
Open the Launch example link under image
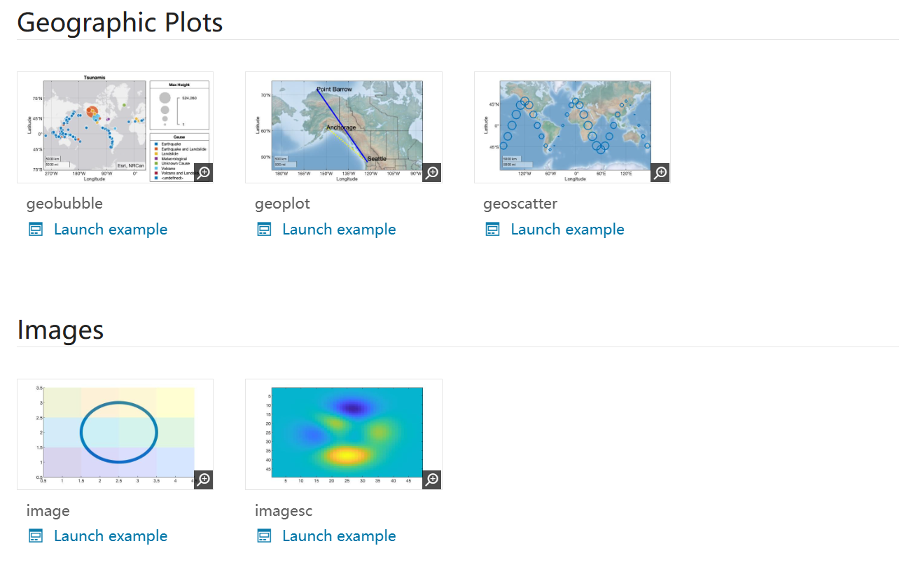(x=111, y=536)
